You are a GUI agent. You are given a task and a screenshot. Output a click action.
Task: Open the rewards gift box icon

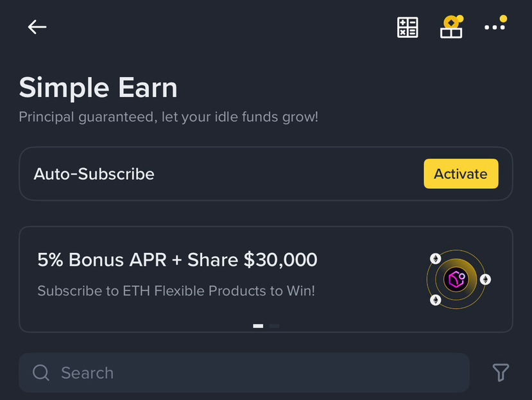pos(451,28)
